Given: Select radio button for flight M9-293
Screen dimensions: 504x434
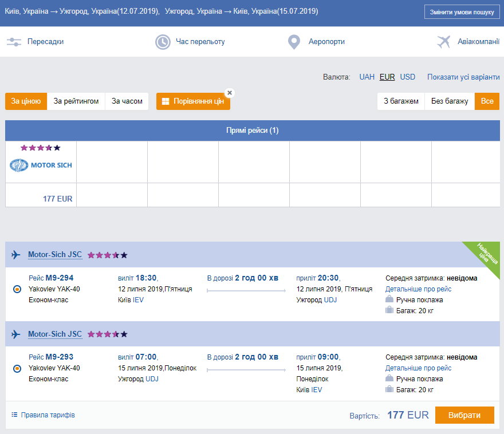Looking at the screenshot, I should tap(17, 369).
